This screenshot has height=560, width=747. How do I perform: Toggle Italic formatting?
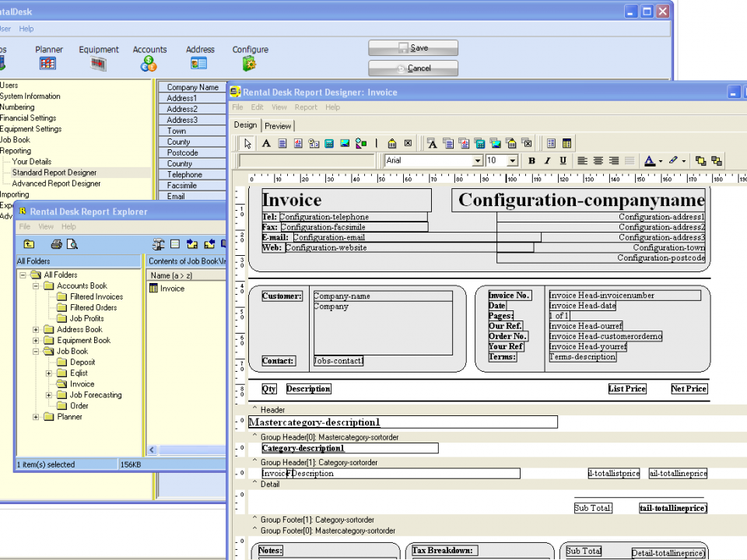click(x=547, y=161)
